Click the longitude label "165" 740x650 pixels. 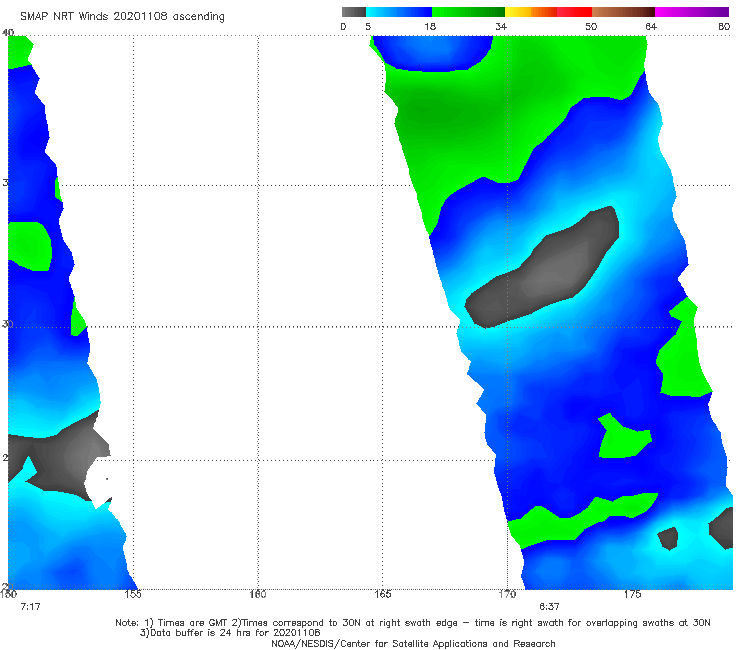pos(382,594)
